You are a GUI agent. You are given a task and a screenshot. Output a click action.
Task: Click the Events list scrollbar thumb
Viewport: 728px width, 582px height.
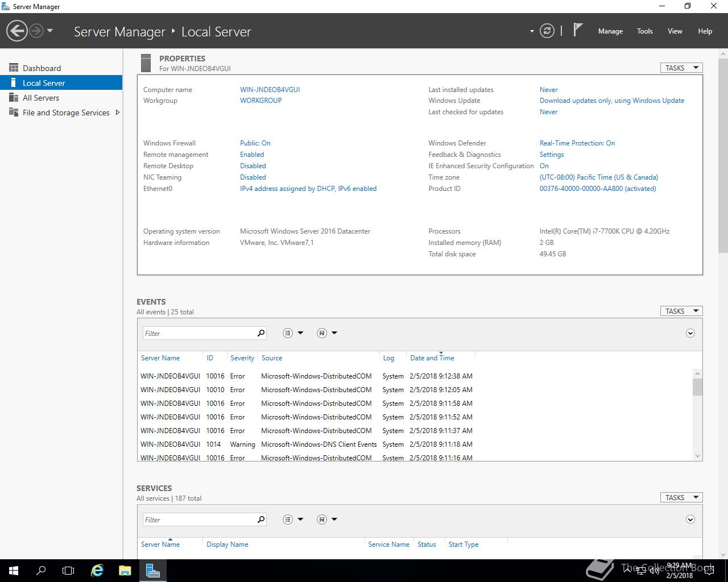[x=697, y=386]
